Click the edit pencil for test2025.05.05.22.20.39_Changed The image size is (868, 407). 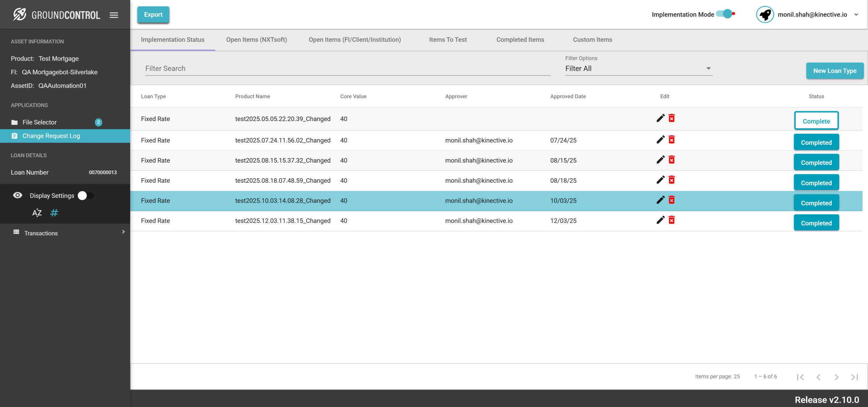point(660,118)
